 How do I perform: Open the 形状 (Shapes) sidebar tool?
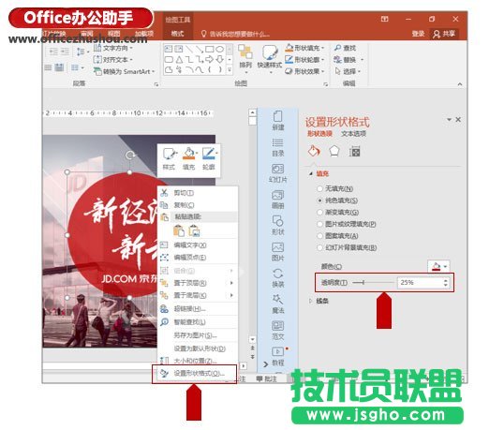tap(278, 226)
